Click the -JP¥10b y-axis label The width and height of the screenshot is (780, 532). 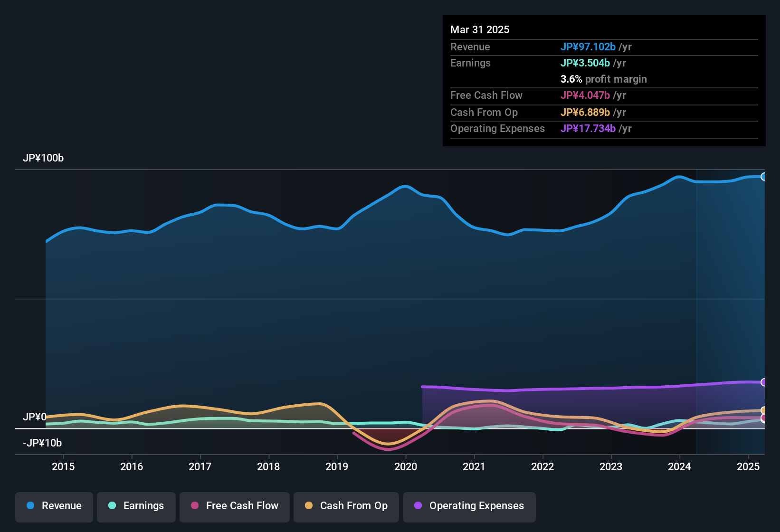(42, 443)
